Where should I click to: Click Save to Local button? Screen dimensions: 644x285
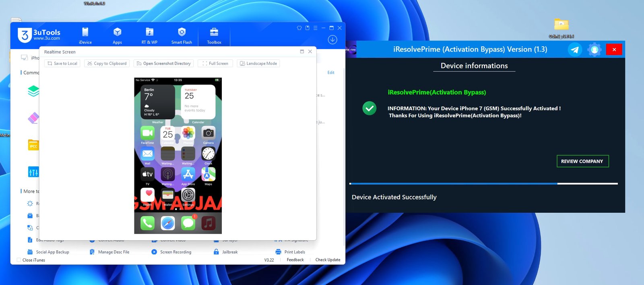click(62, 63)
